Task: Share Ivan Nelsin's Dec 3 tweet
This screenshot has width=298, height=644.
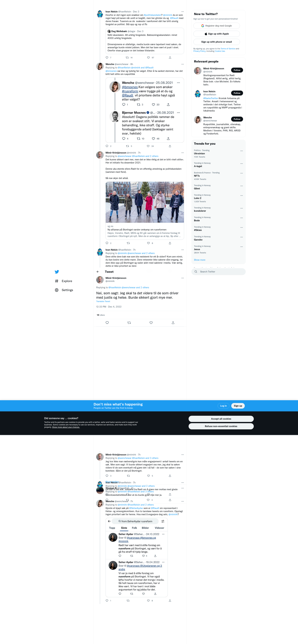Action: [x=170, y=58]
